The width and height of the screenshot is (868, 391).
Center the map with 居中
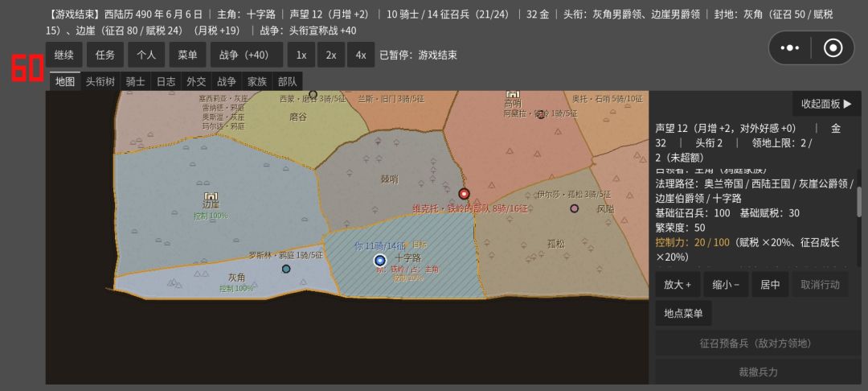coord(770,285)
